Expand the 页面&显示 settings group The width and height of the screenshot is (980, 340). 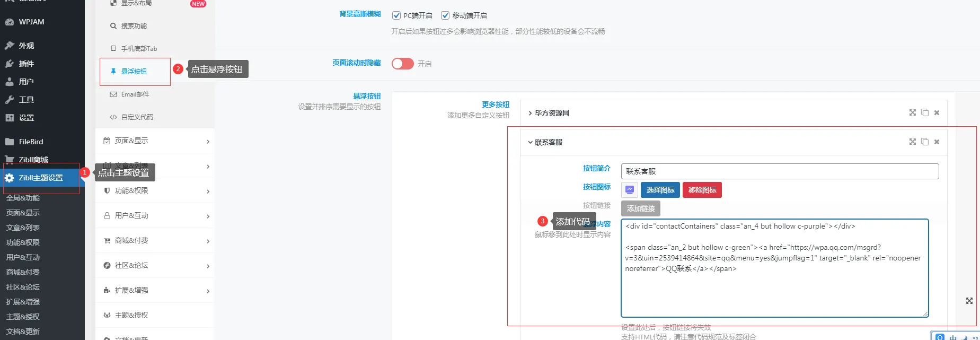(x=155, y=141)
